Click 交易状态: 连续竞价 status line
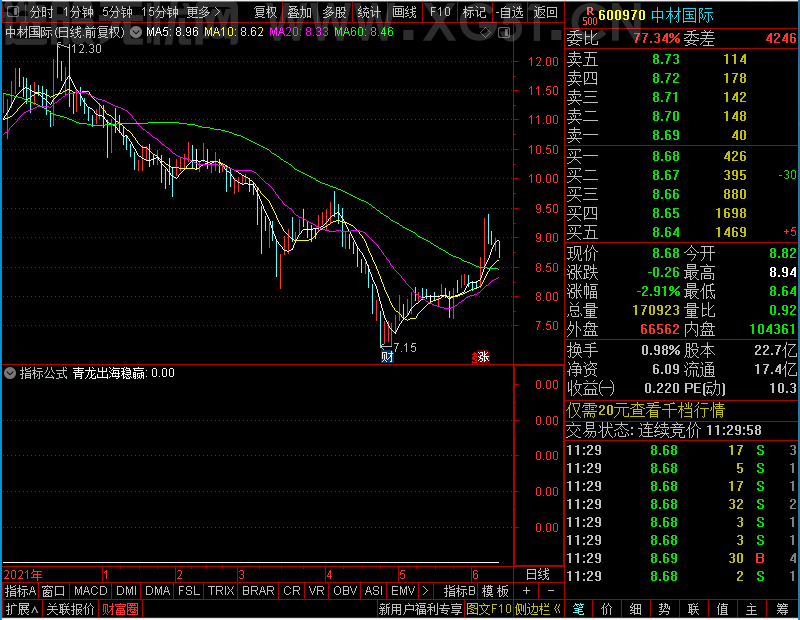 (663, 430)
